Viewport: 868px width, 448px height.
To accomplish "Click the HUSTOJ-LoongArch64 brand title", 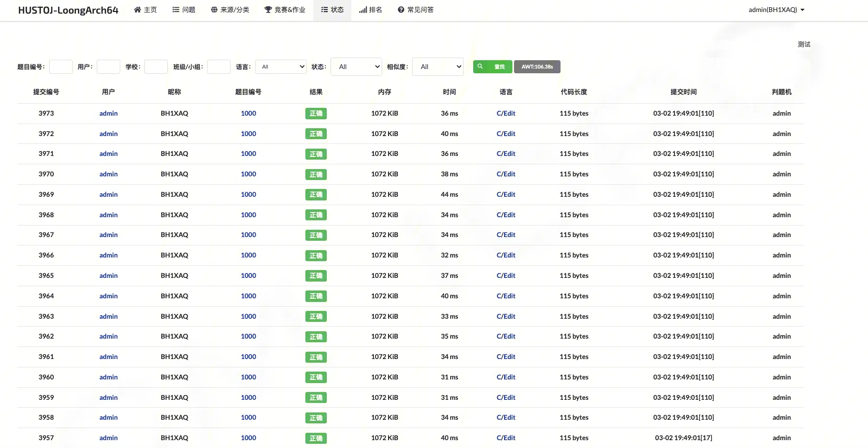I will coord(68,10).
